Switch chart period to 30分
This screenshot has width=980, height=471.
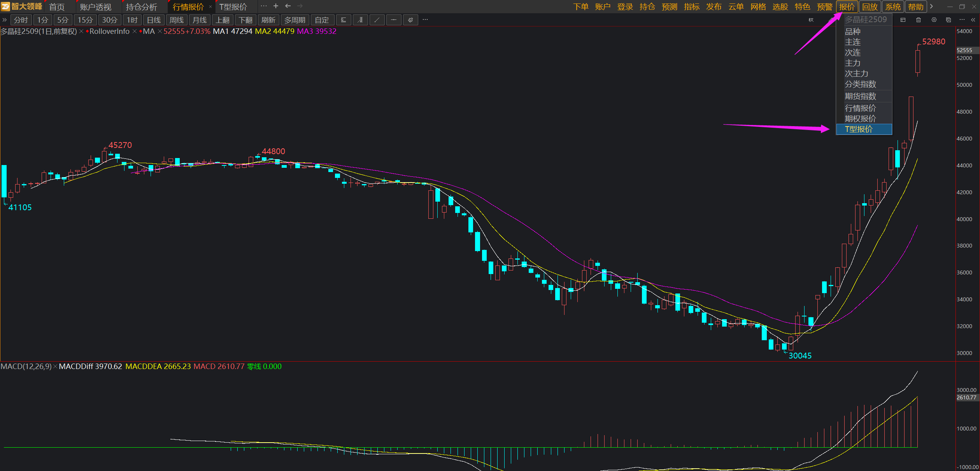(x=110, y=20)
